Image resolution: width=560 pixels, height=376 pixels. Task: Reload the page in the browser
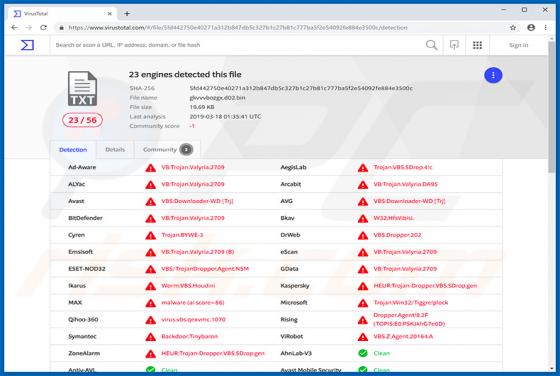click(43, 27)
